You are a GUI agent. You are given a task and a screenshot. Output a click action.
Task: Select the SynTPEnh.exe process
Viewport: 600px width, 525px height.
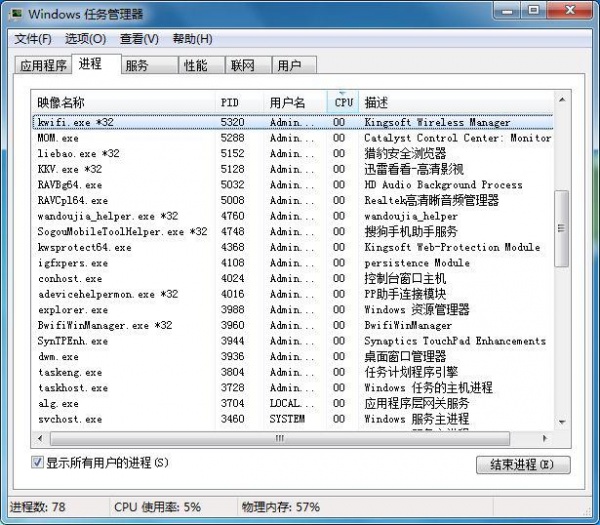click(293, 341)
